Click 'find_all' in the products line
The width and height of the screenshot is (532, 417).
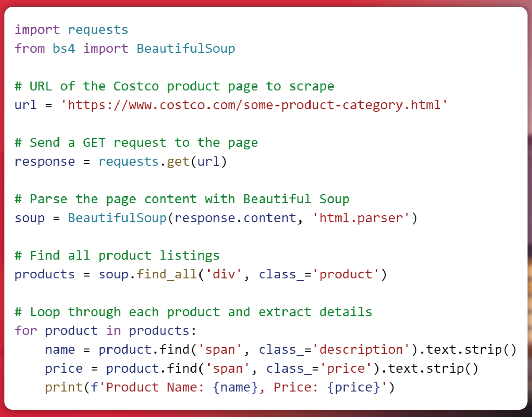[167, 274]
